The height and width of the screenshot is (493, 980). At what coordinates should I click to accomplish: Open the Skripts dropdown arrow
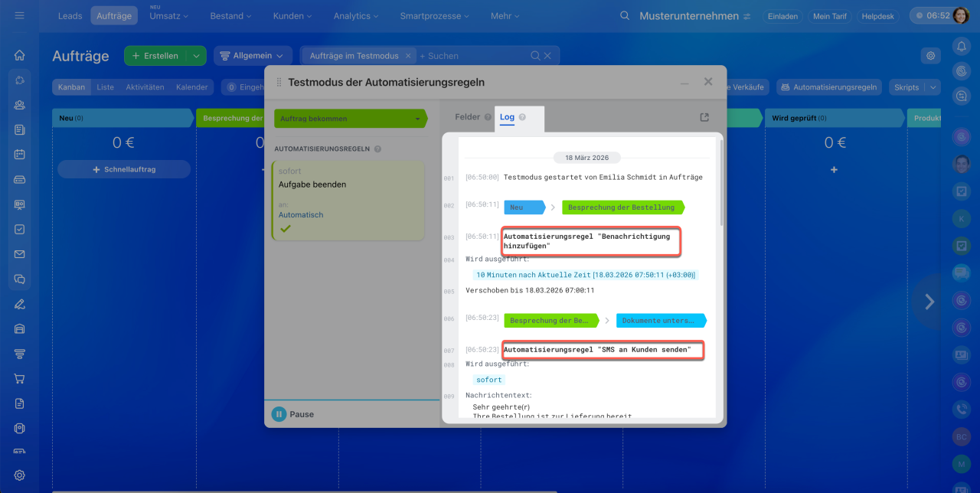(x=933, y=87)
